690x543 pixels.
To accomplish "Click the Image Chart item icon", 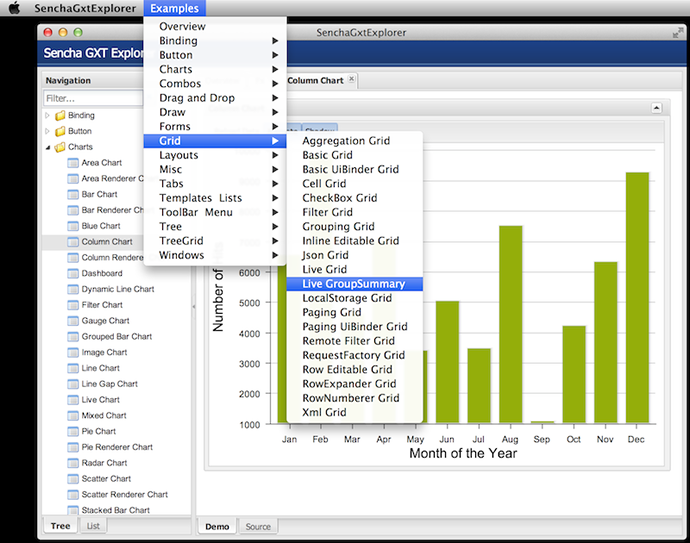I will tap(73, 353).
